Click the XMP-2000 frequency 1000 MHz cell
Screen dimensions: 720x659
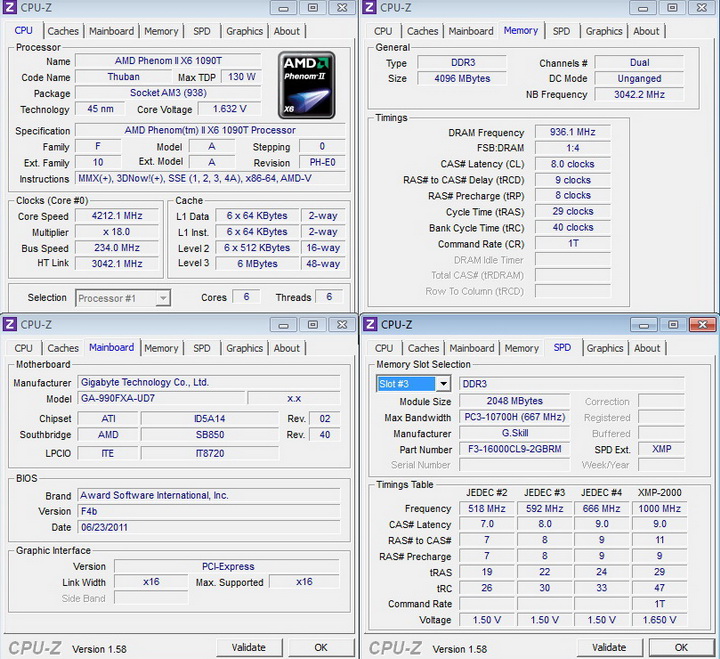tap(659, 508)
